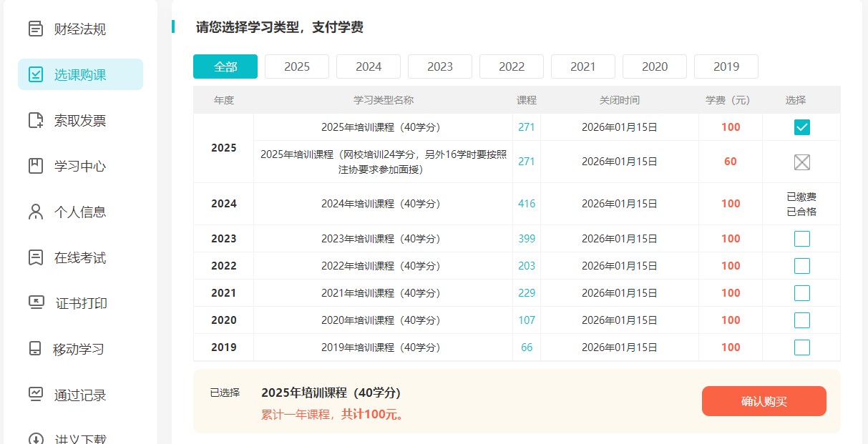
Task: Click the 证书打印 certificate icon
Action: click(36, 302)
